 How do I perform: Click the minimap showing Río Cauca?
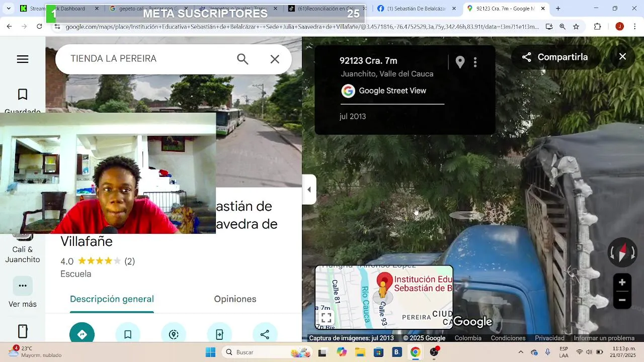[384, 297]
